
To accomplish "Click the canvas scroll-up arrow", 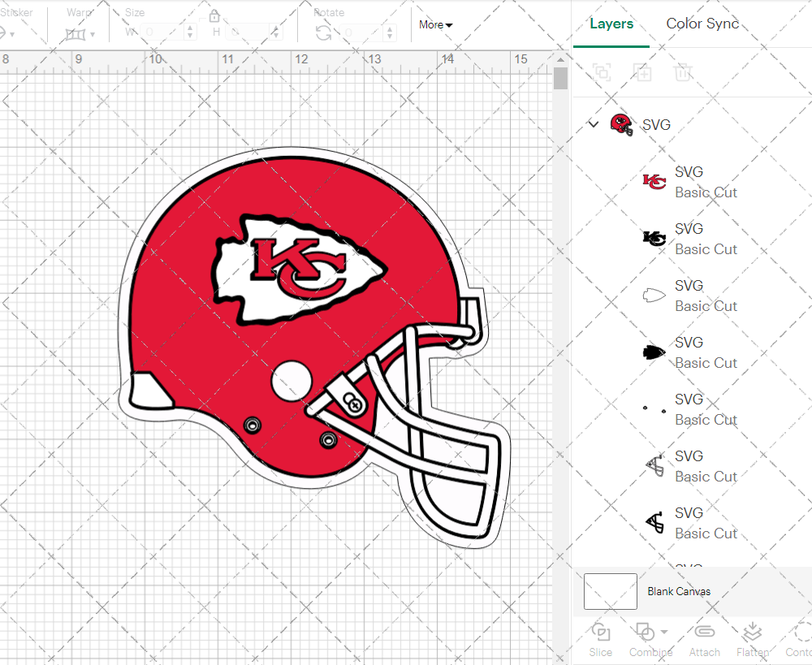I will point(560,59).
